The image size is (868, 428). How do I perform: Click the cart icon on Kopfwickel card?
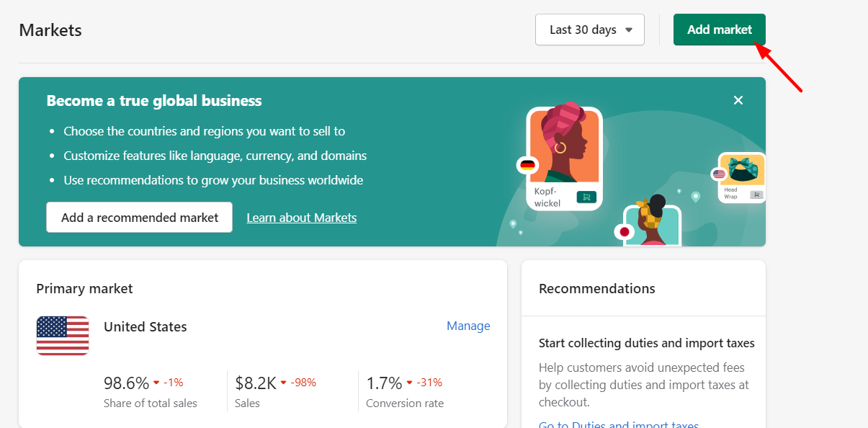point(586,197)
